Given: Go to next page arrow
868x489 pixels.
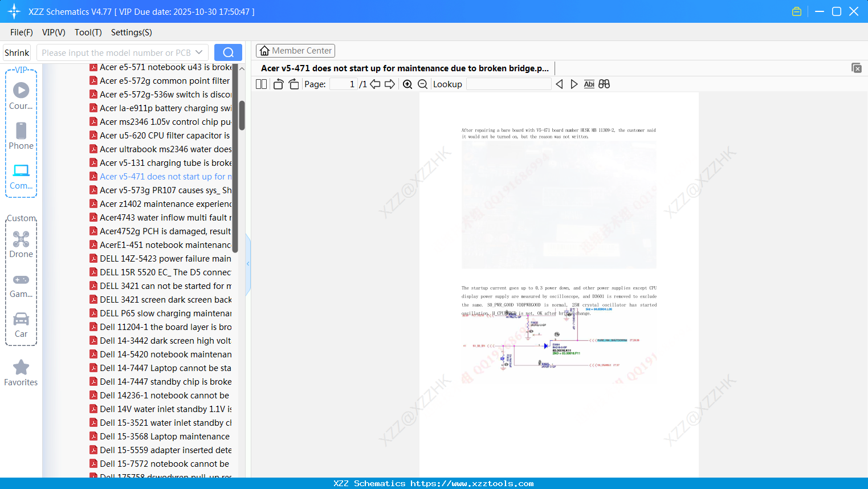Looking at the screenshot, I should point(390,84).
